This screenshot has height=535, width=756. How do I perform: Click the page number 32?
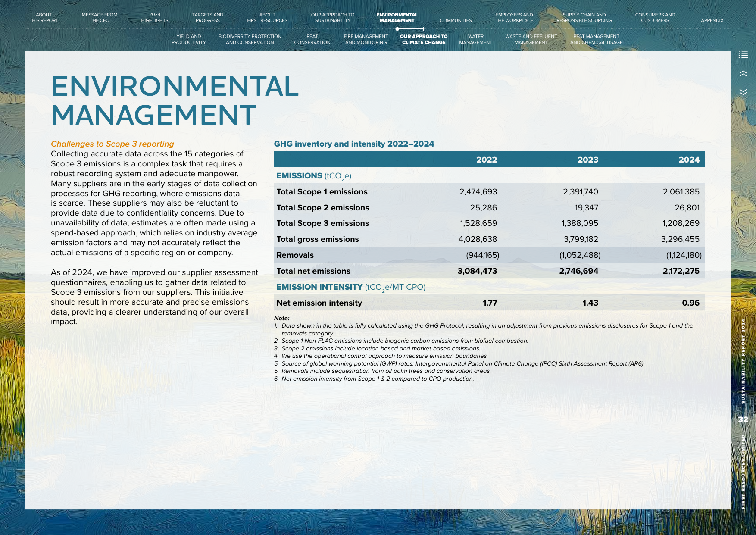pos(743,419)
